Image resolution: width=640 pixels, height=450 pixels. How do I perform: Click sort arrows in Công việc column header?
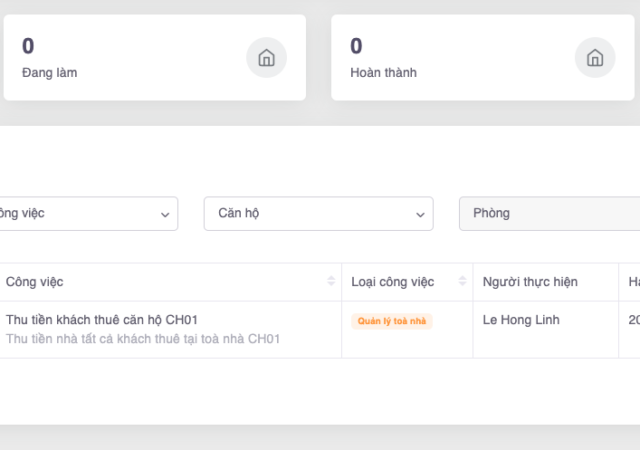click(331, 282)
